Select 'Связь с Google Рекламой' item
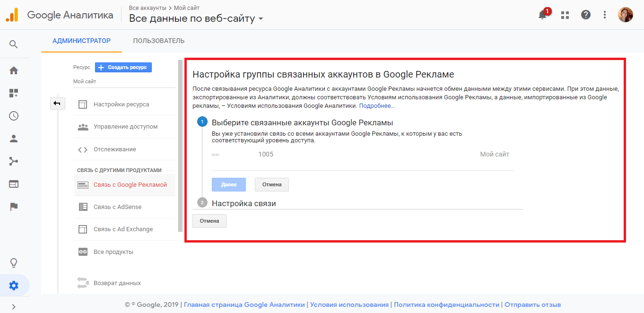The height and width of the screenshot is (313, 644). click(124, 185)
